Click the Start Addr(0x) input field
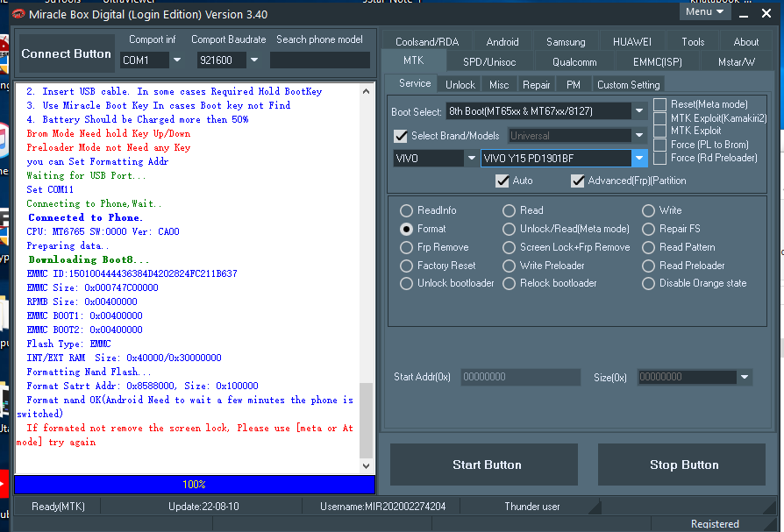784x532 pixels. point(521,377)
